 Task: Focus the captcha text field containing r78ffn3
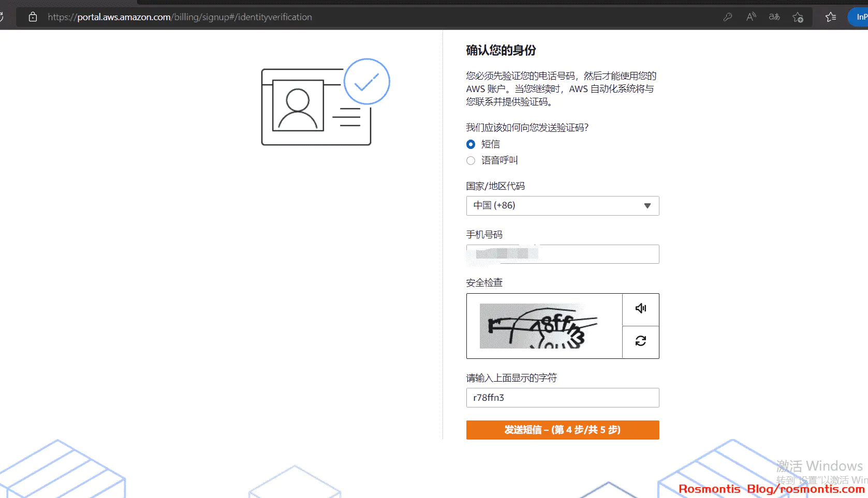point(563,398)
